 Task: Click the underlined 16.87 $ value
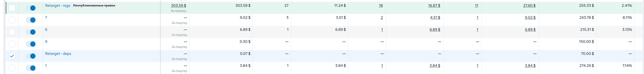(434, 6)
